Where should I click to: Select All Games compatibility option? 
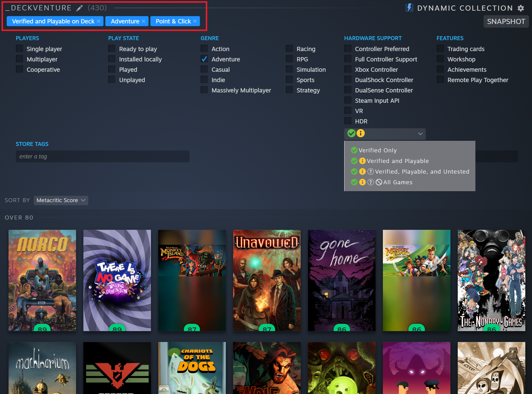point(409,182)
